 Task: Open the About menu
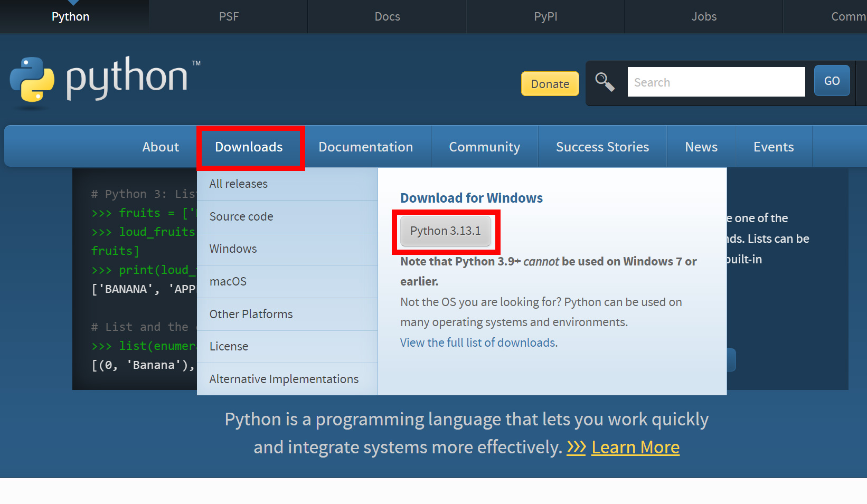[x=161, y=147]
